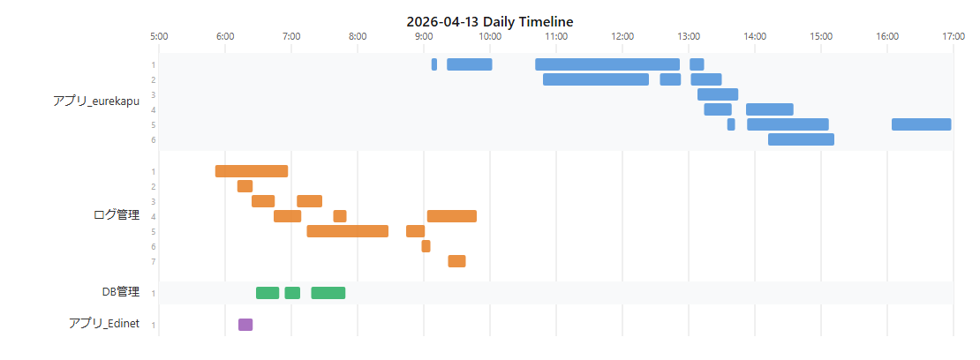
Task: Click the tiny blue bar near 9:00 in eurekapu row 1
Action: coord(433,64)
